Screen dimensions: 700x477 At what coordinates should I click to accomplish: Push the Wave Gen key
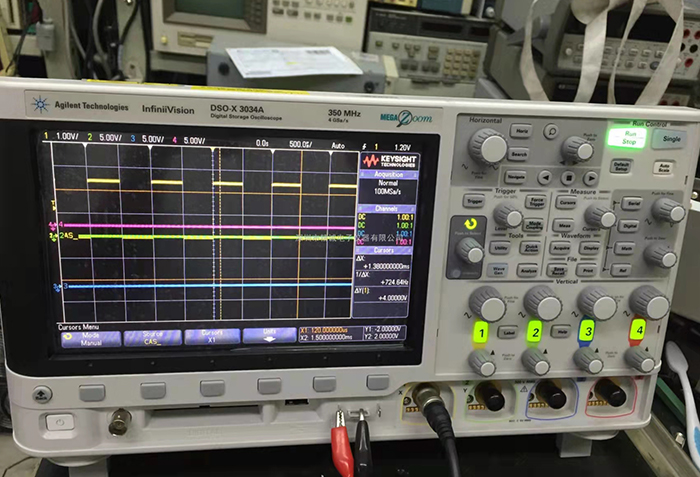coord(497,270)
